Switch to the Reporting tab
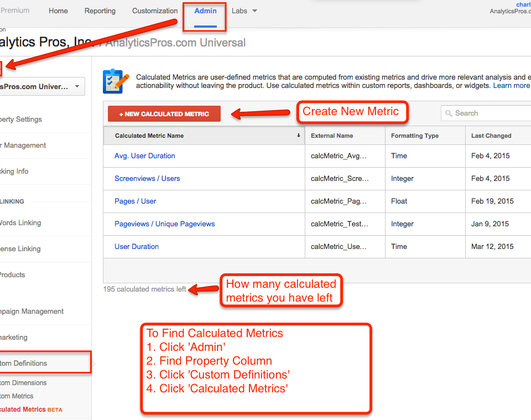 (100, 11)
